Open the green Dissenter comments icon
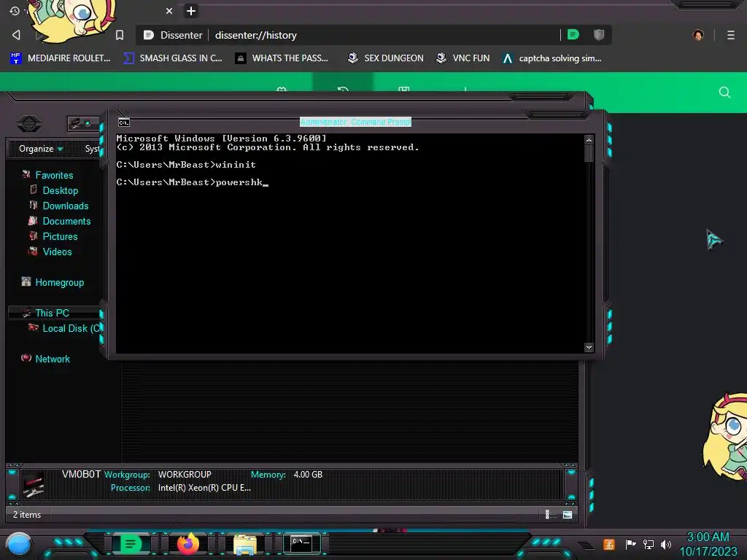Viewport: 747px width, 560px height. click(573, 34)
